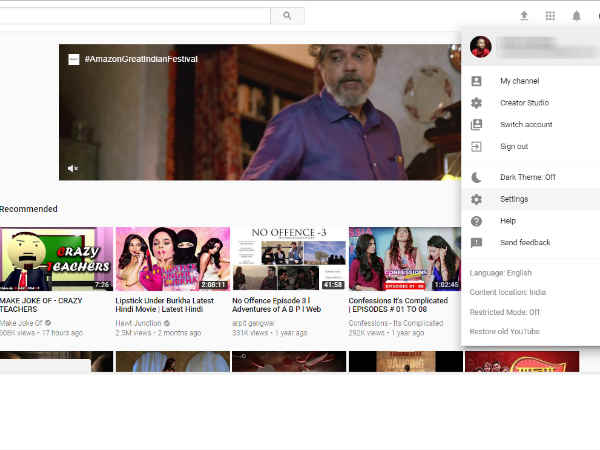Click the Creator Studio gear icon

(476, 103)
